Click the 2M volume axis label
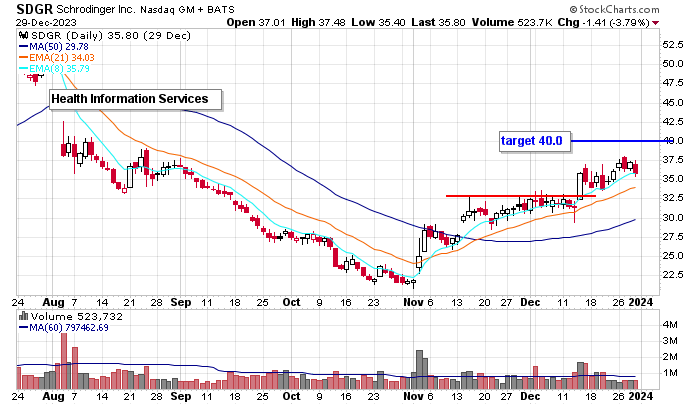700x405 pixels. pyautogui.click(x=670, y=357)
